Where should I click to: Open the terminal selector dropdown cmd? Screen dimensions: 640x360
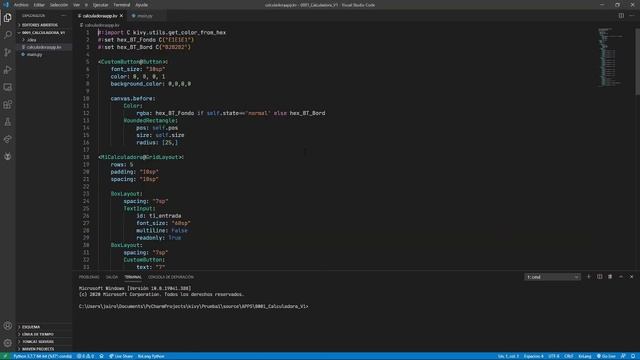[x=552, y=277]
